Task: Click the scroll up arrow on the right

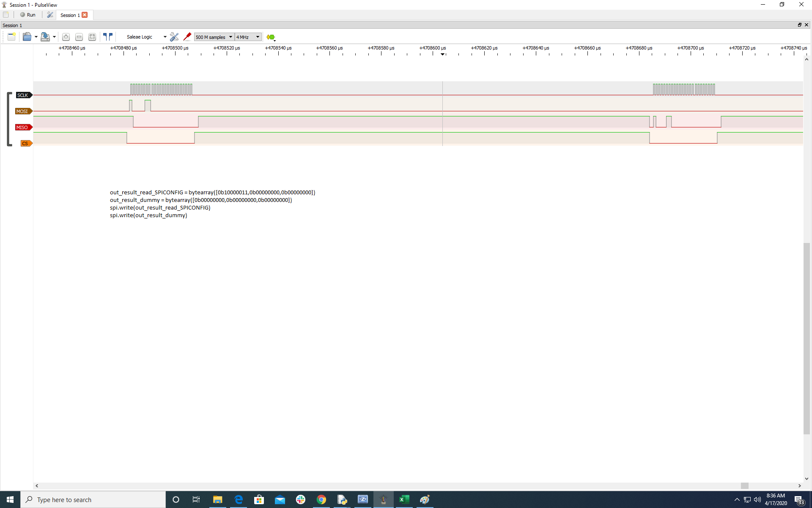Action: 807,59
